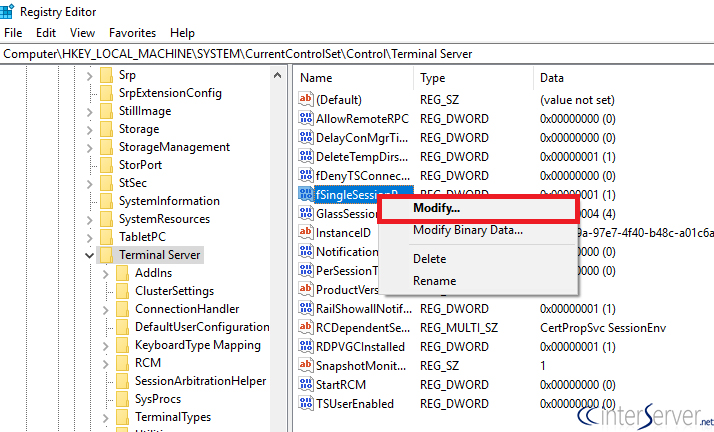
Task: Select the Terminal Server folder icon
Action: click(107, 255)
